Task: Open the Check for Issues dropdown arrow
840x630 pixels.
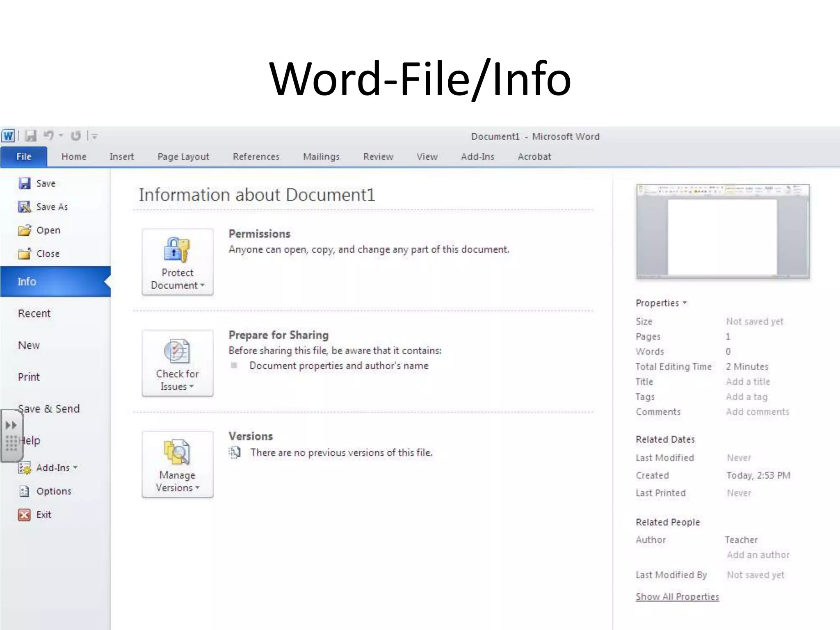Action: [191, 386]
